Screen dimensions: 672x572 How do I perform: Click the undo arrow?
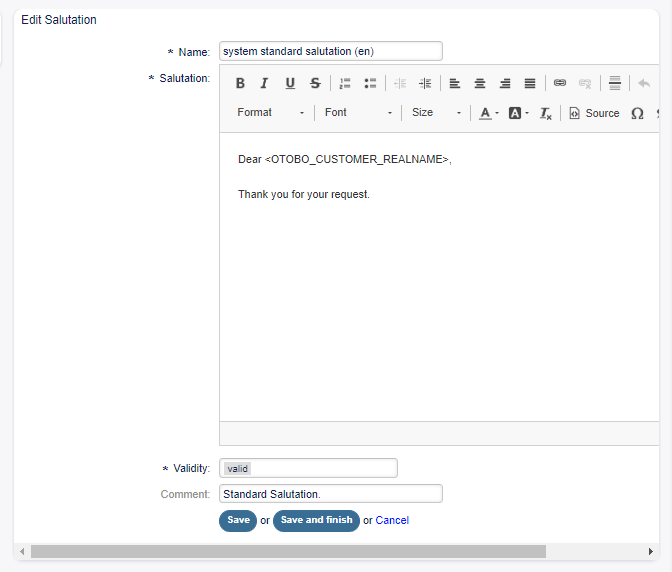pyautogui.click(x=644, y=83)
